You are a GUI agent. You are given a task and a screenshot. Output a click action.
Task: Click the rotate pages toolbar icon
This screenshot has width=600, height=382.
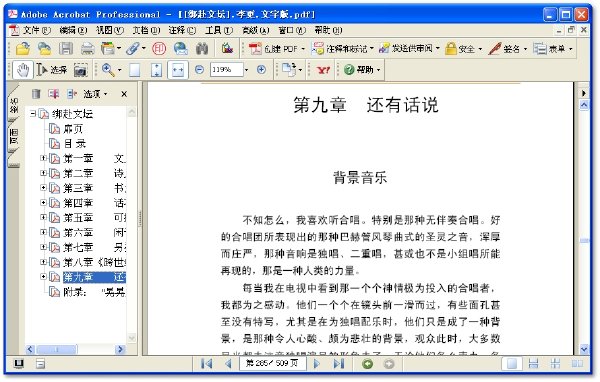(289, 69)
